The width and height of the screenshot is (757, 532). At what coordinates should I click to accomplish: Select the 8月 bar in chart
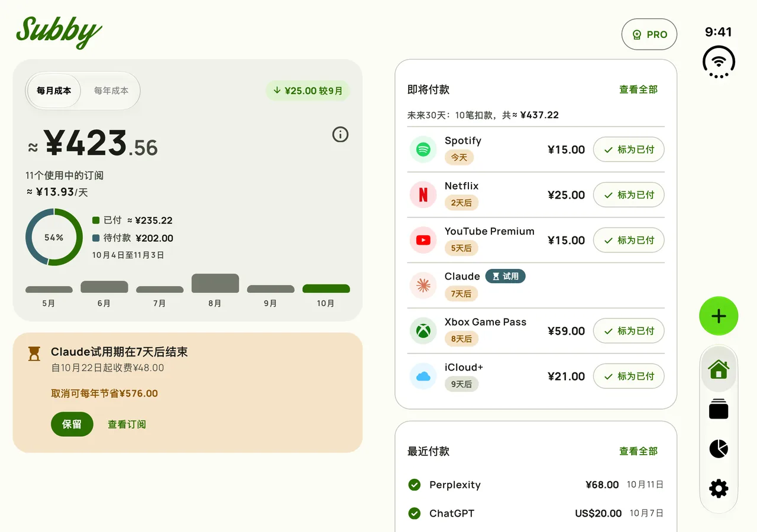pyautogui.click(x=215, y=283)
